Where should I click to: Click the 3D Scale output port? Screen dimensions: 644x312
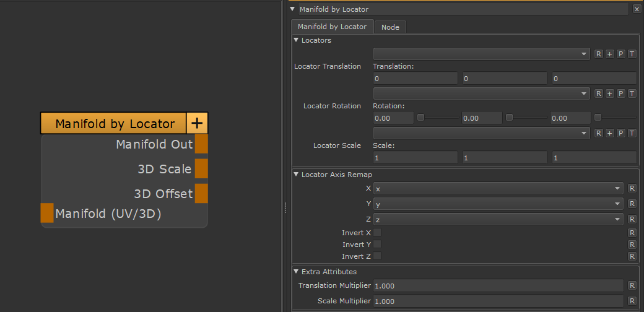pos(201,169)
